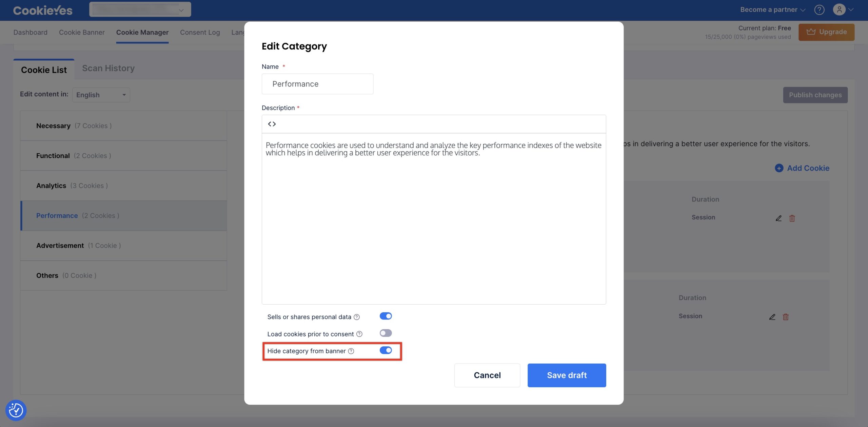Expand the Become a partner menu

point(772,9)
